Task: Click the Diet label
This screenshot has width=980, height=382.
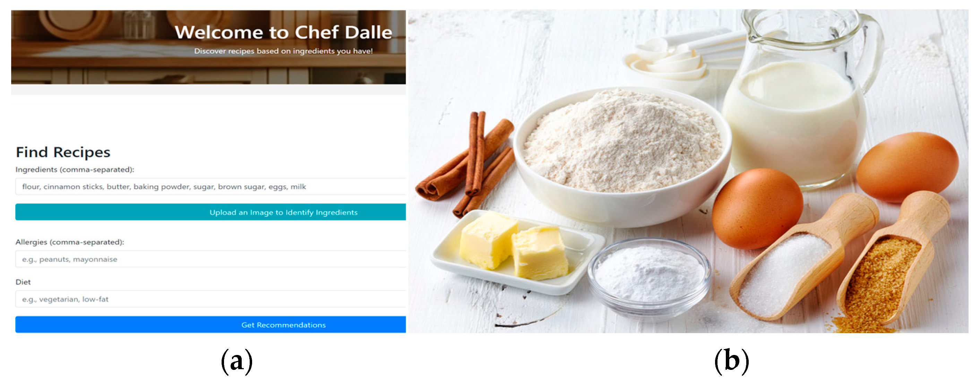Action: 23,282
